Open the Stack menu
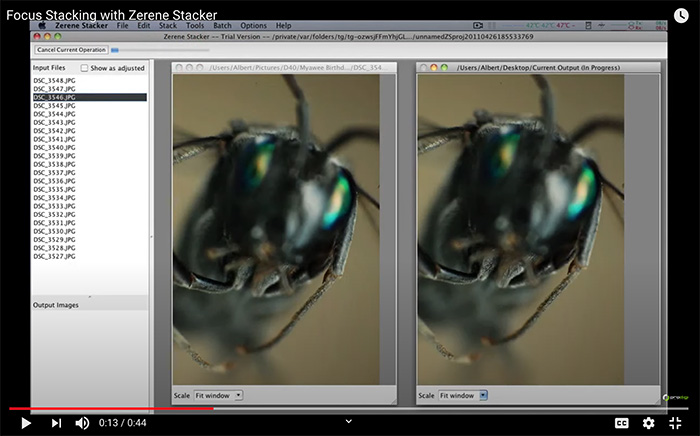Viewport: 700px width, 436px height. pos(168,25)
